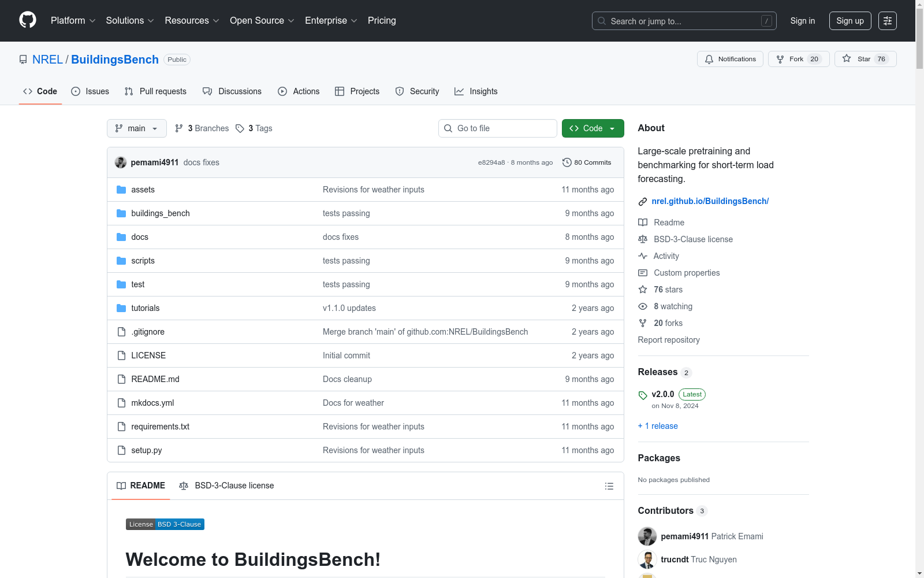This screenshot has height=578, width=924.
Task: Open the buildings_bench folder icon
Action: click(121, 213)
